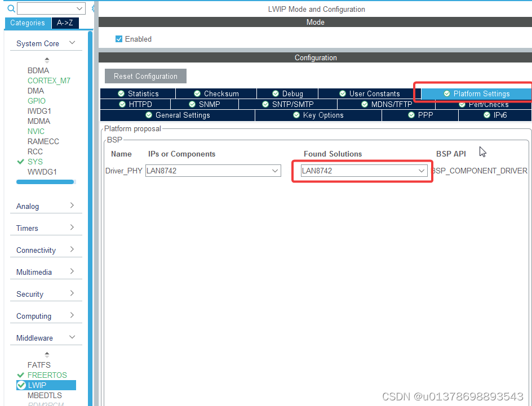Open the IPv6 tab

point(495,115)
